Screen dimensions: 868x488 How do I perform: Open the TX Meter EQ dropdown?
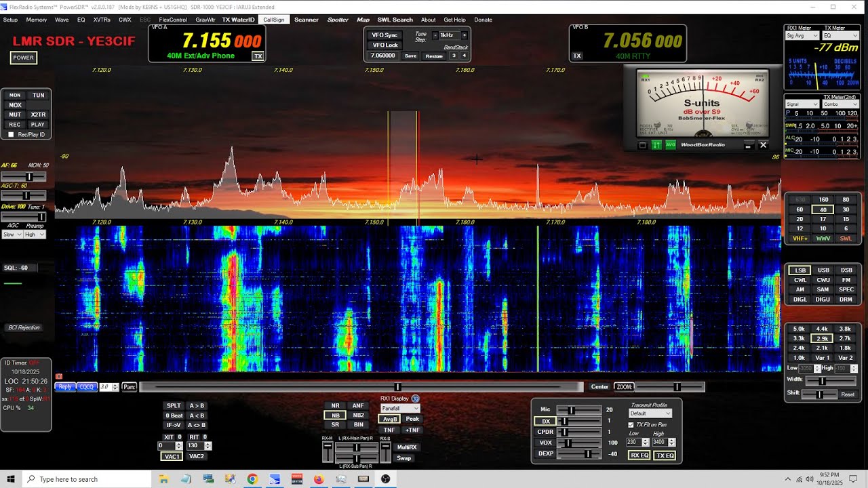840,35
